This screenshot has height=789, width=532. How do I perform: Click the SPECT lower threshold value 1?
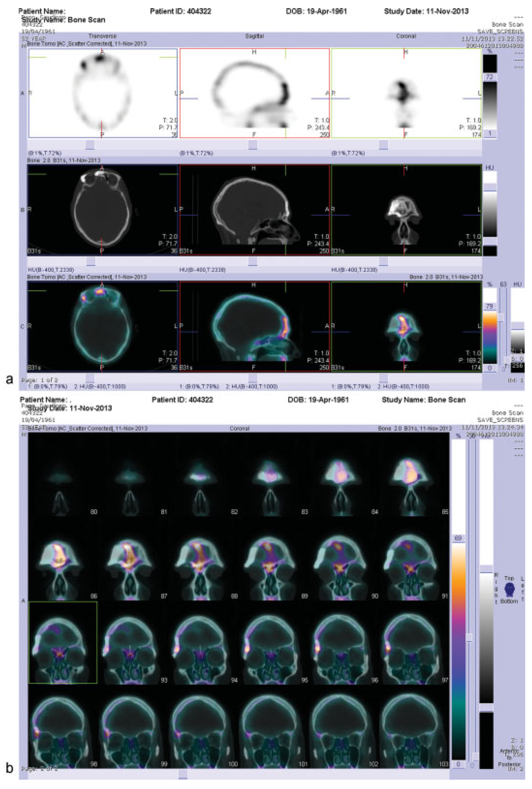490,133
